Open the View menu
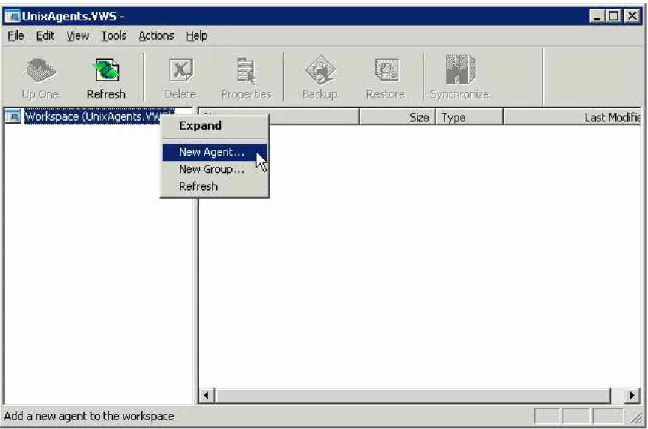648x429 pixels. (x=78, y=36)
